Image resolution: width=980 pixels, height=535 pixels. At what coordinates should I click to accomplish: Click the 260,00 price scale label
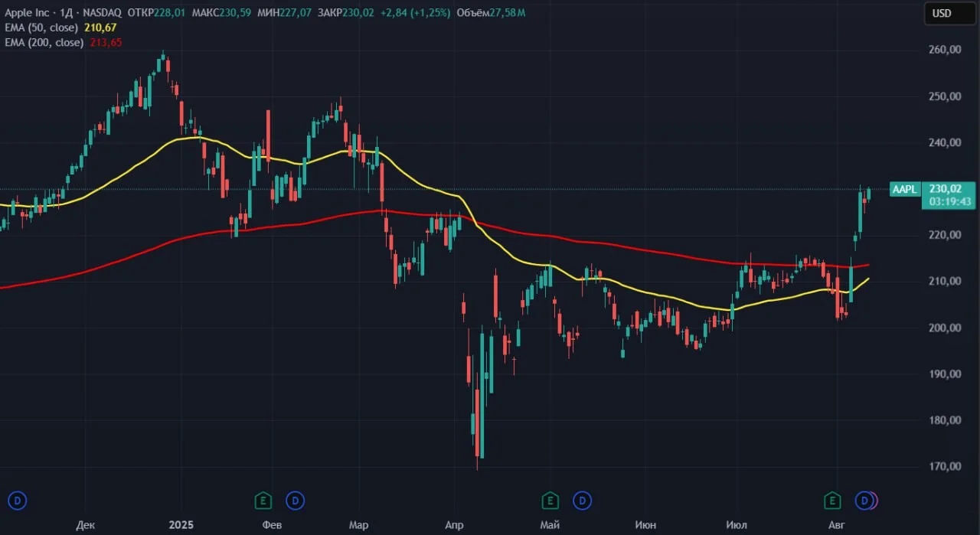944,50
